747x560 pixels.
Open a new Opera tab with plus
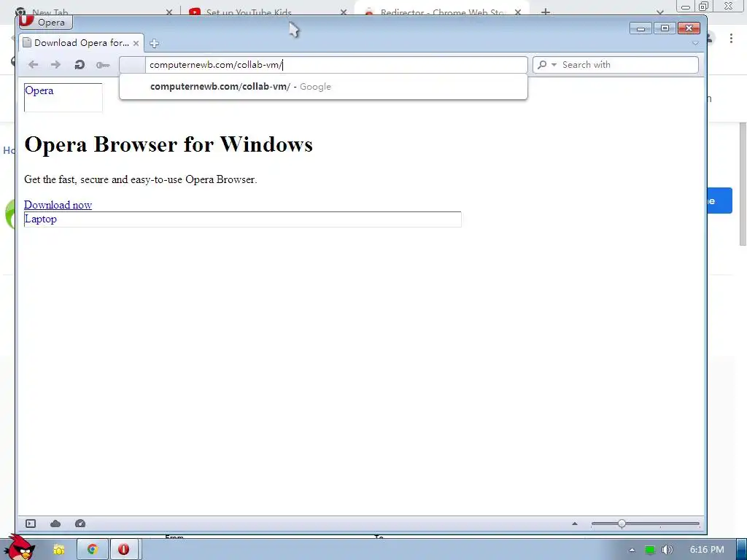[x=154, y=43]
